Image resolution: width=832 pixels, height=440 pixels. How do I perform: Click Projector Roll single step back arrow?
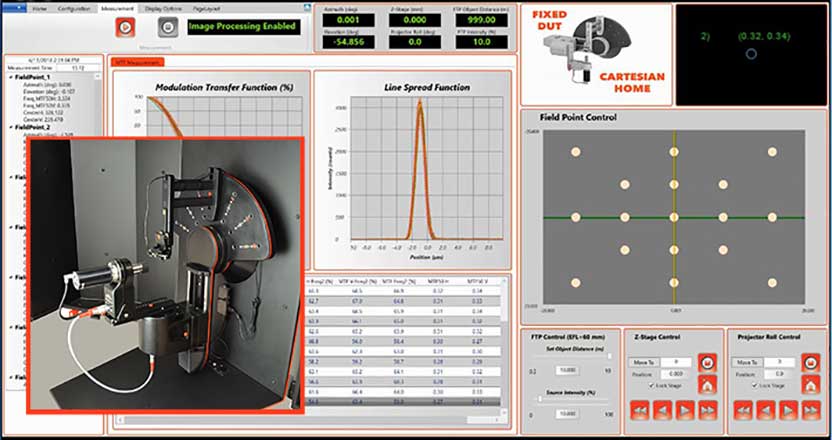click(x=765, y=409)
